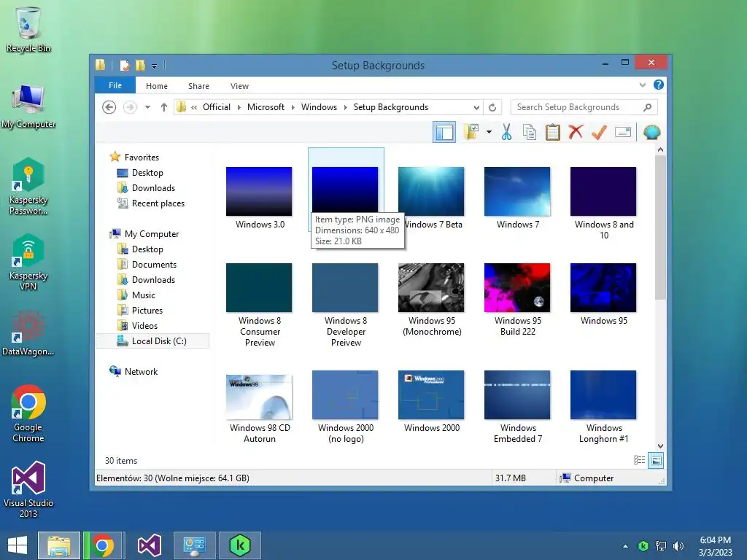Open Help with the blue question icon

659,85
